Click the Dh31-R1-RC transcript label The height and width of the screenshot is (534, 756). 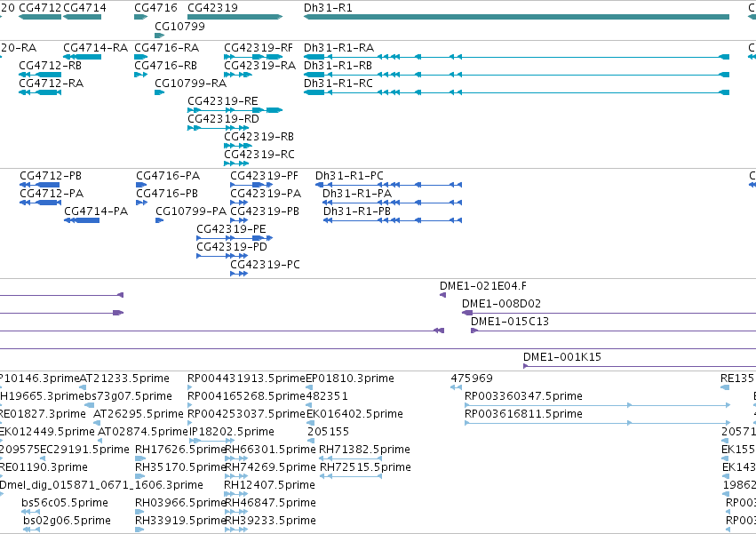pyautogui.click(x=338, y=84)
